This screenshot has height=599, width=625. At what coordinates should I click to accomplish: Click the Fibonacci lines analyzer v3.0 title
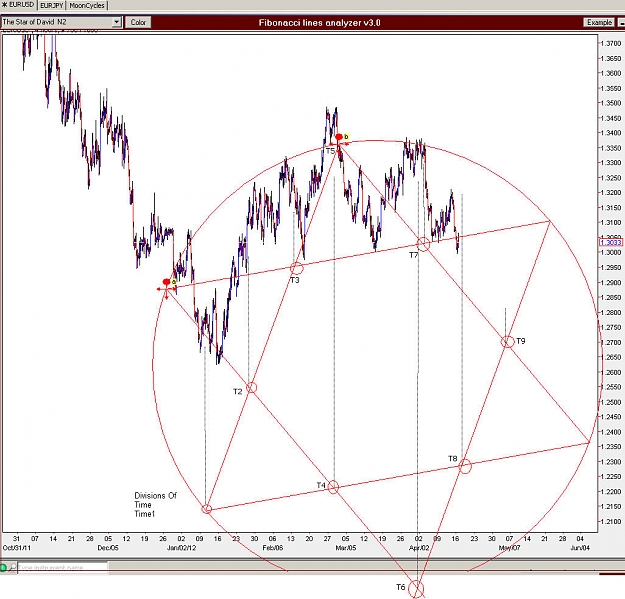click(319, 23)
